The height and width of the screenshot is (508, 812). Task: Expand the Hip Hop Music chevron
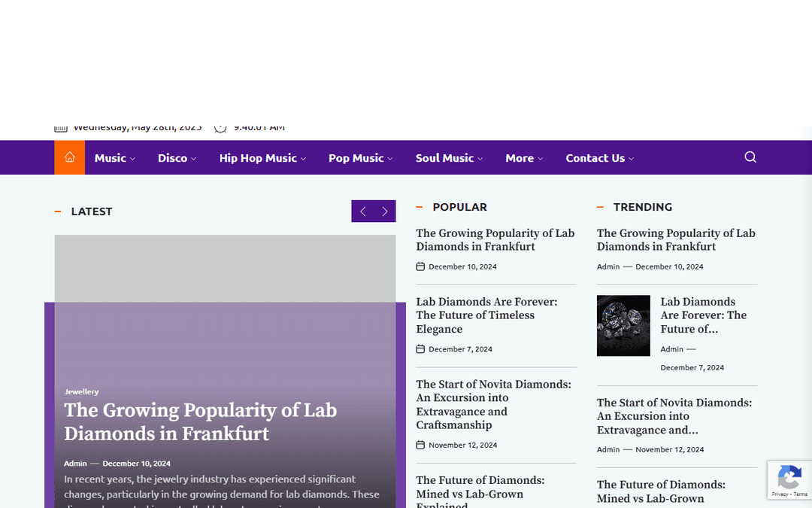pyautogui.click(x=304, y=159)
